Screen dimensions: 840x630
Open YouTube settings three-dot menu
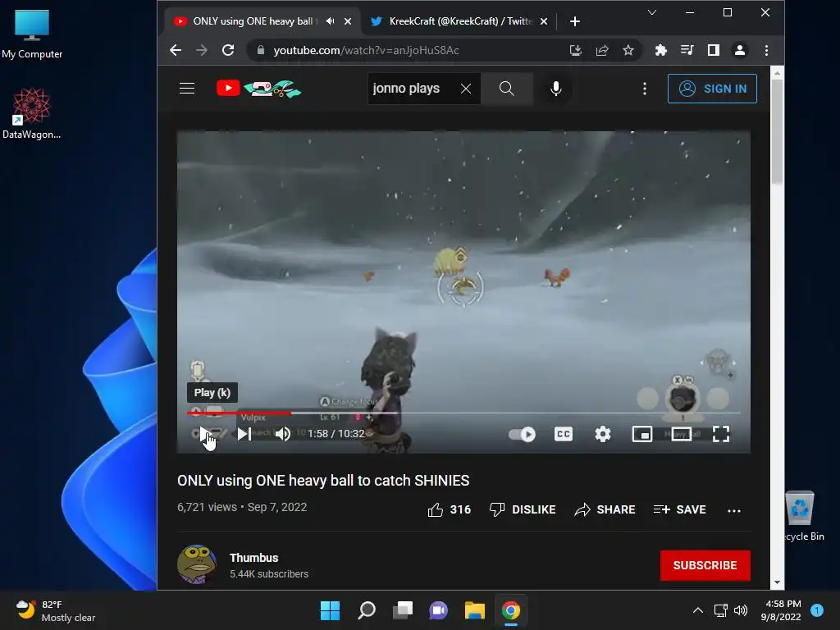pyautogui.click(x=645, y=89)
